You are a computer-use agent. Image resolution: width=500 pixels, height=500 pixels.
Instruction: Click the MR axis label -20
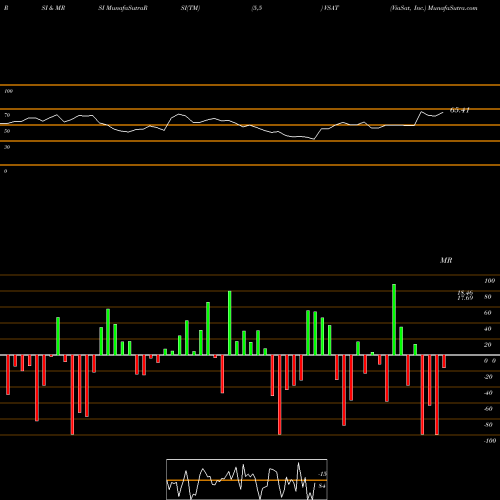tap(488, 377)
